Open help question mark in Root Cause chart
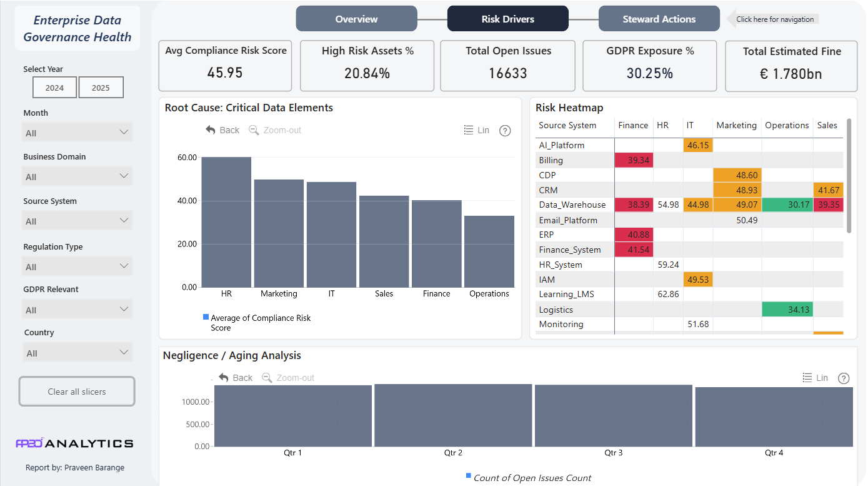Viewport: 868px width, 486px height. (x=506, y=131)
